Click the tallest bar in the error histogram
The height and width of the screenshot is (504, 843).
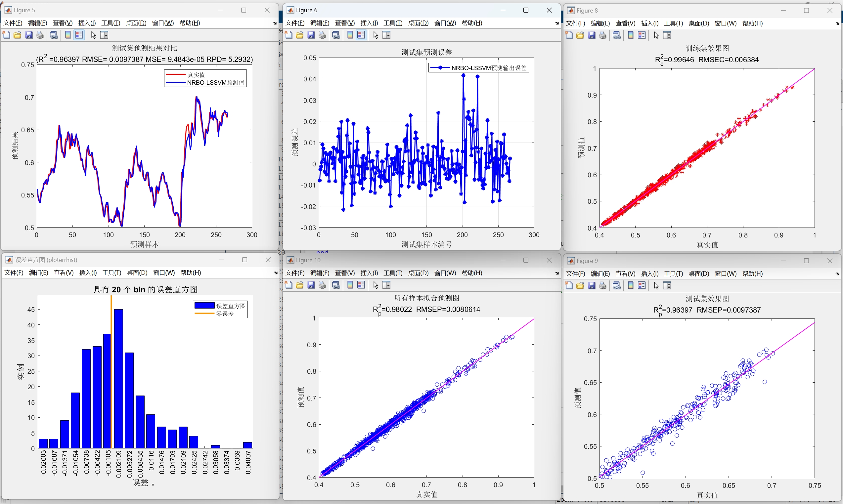click(x=118, y=378)
